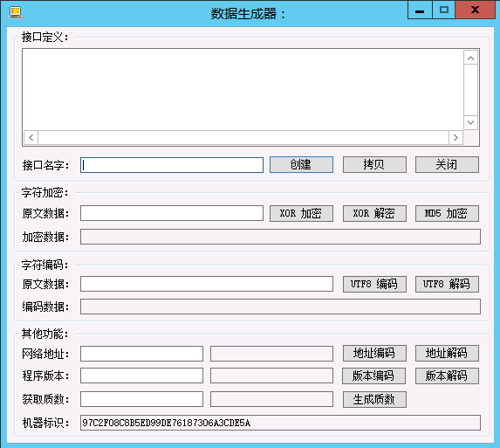Click the scroll down arrow in 接口定义 box
500x448 pixels.
(470, 122)
